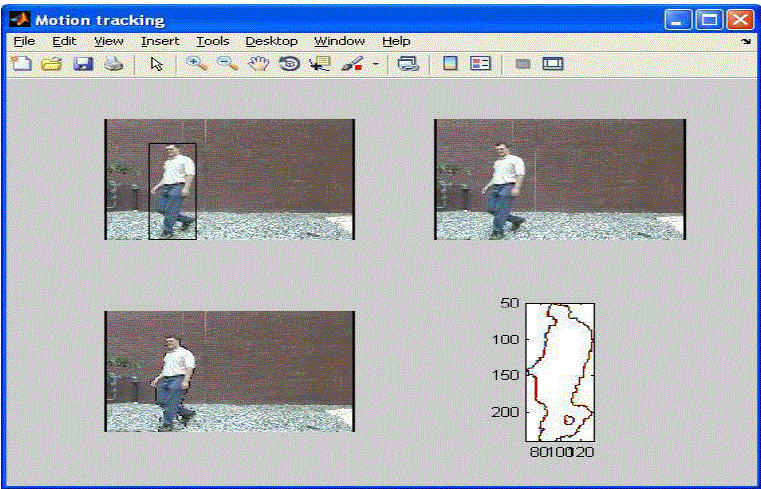Enable the Rotate 3D tool
Image resolution: width=761 pixels, height=489 pixels.
click(289, 64)
